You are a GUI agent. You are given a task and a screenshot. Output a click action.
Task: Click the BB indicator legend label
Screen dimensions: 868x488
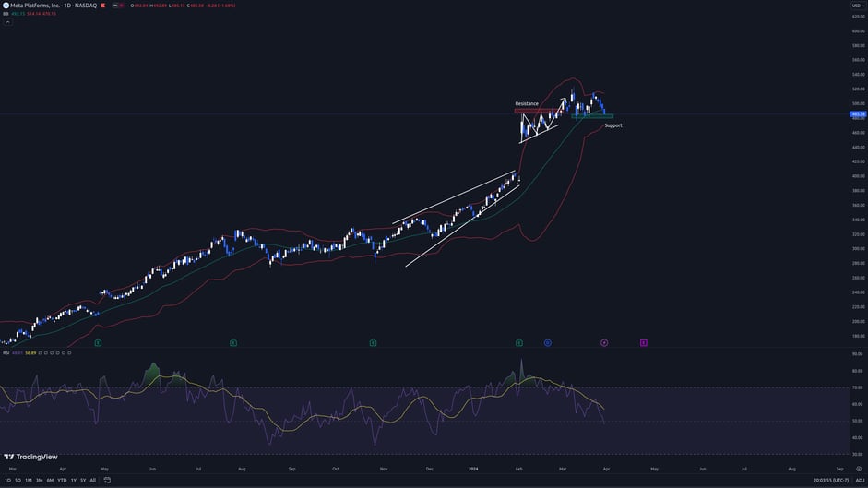pos(6,14)
